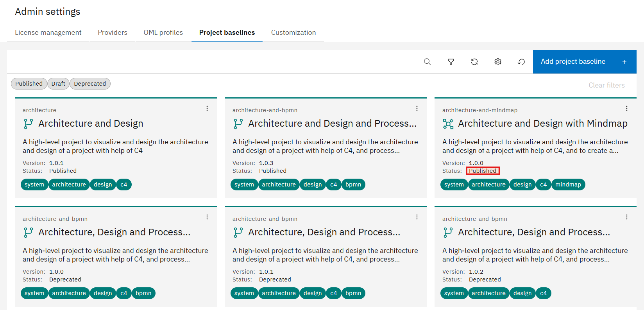Click Published status on Mindmap card
The height and width of the screenshot is (310, 644).
(x=483, y=171)
